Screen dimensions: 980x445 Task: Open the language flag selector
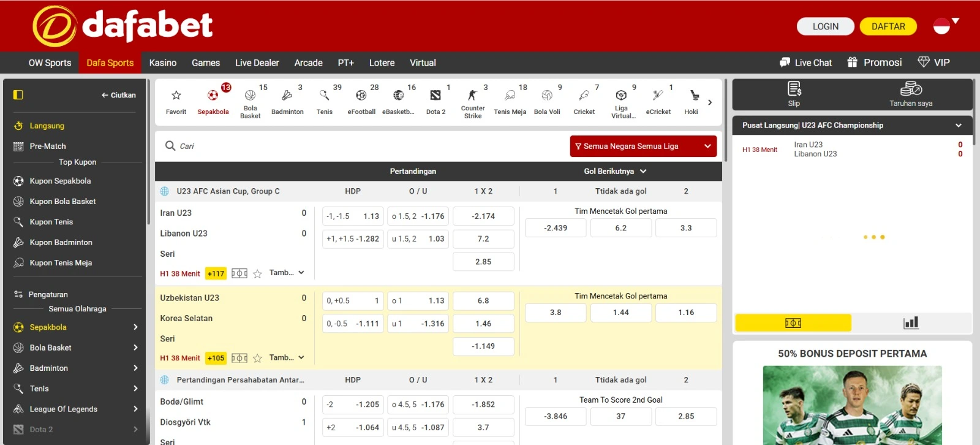(946, 26)
